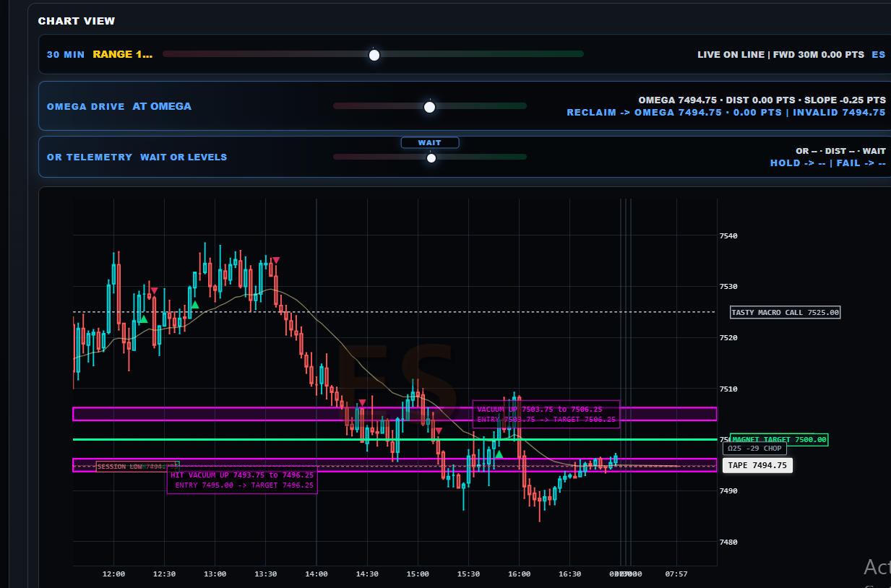Click the 7540 price axis label

pos(729,235)
